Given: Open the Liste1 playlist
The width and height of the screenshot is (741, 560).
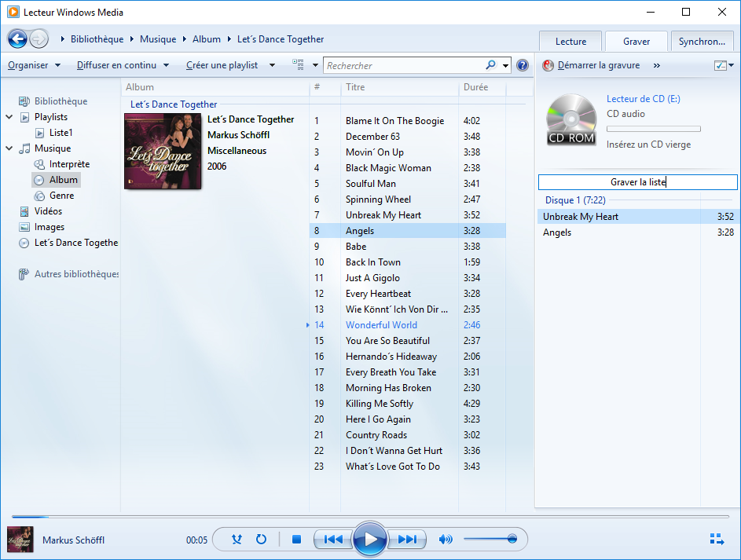Looking at the screenshot, I should click(61, 133).
